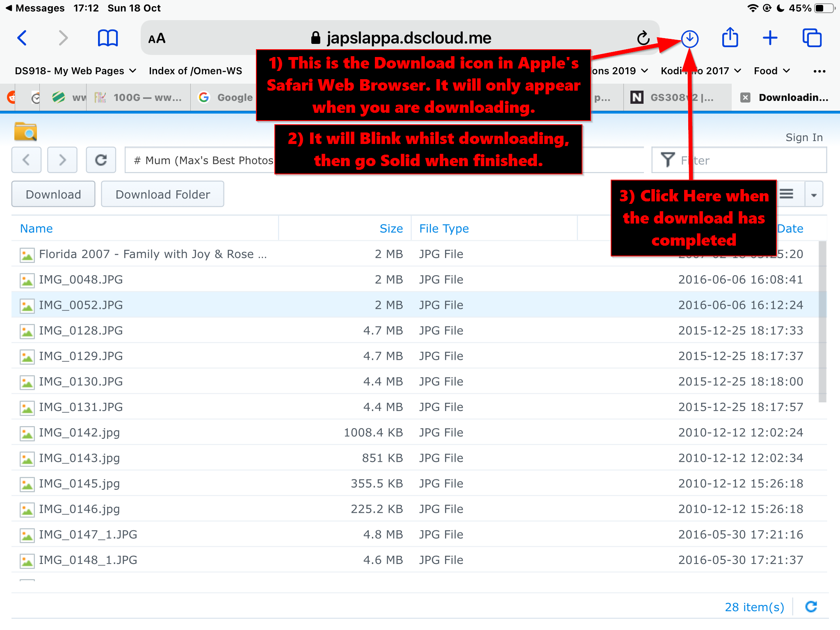840x630 pixels.
Task: Refresh item count at bottom right
Action: pos(811,607)
